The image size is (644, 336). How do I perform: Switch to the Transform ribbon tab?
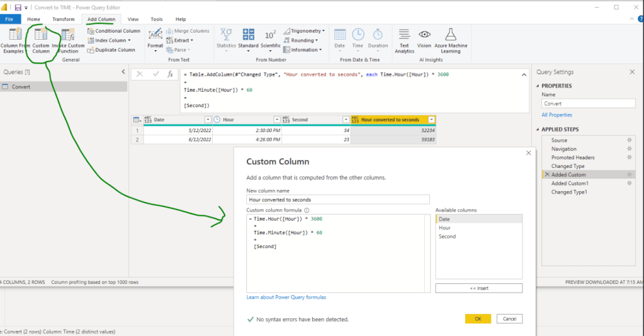click(64, 20)
